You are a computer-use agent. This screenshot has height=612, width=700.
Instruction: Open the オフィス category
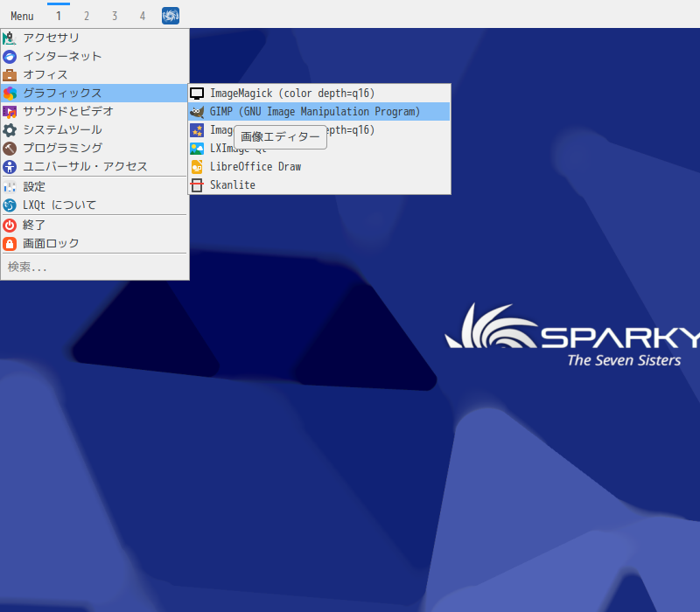[94, 74]
